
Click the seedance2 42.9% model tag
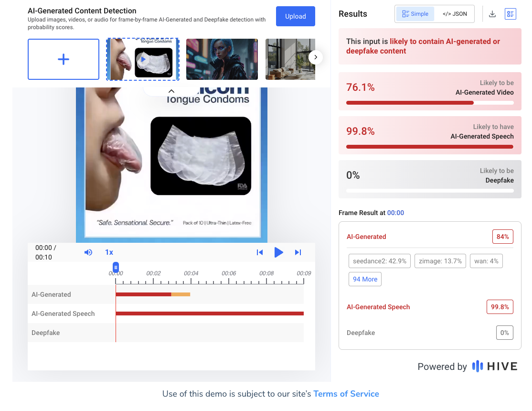[x=379, y=261]
